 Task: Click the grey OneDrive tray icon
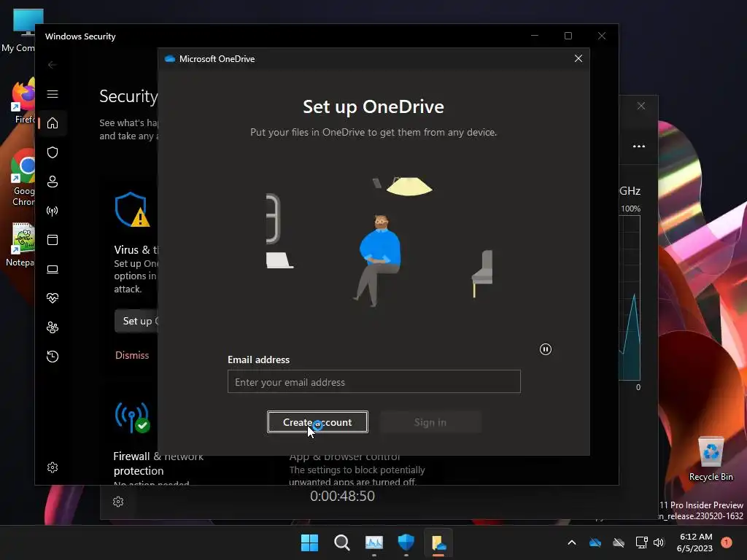(x=619, y=542)
